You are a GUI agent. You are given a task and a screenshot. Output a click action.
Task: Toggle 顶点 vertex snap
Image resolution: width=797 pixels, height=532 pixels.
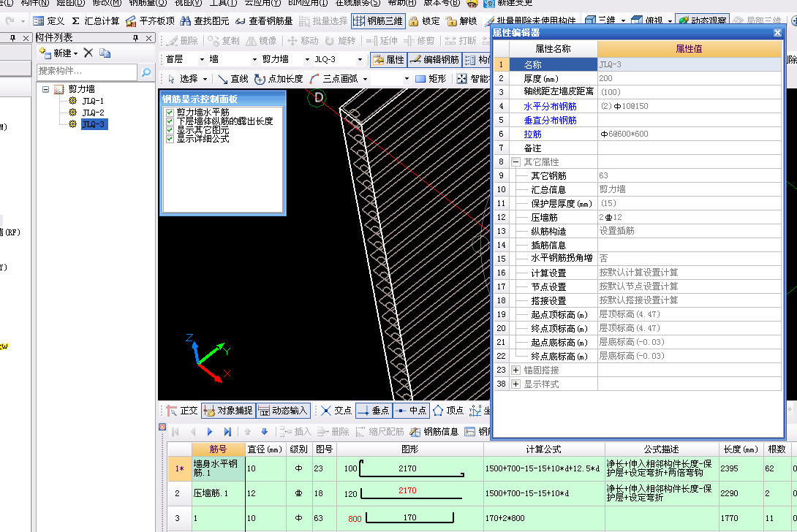(447, 411)
